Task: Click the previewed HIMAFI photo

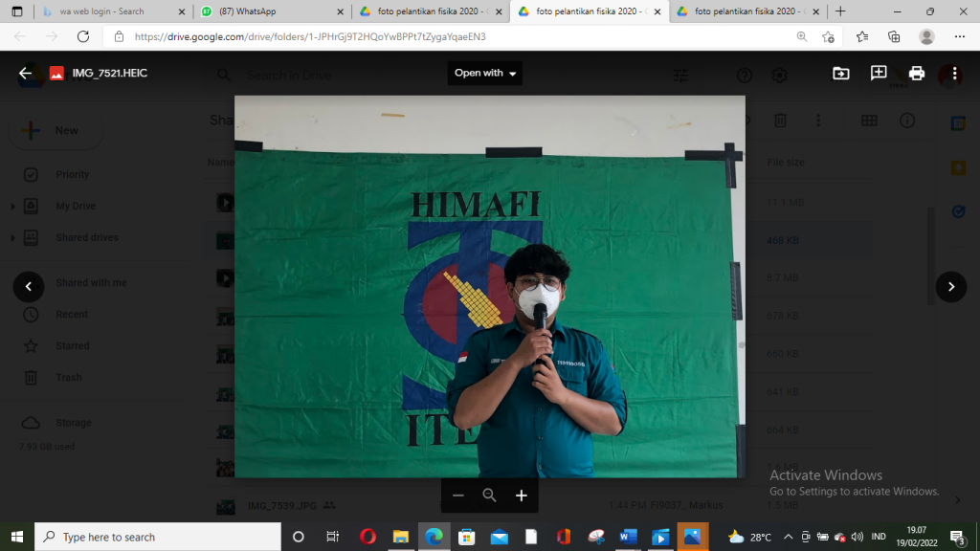Action: [x=489, y=287]
